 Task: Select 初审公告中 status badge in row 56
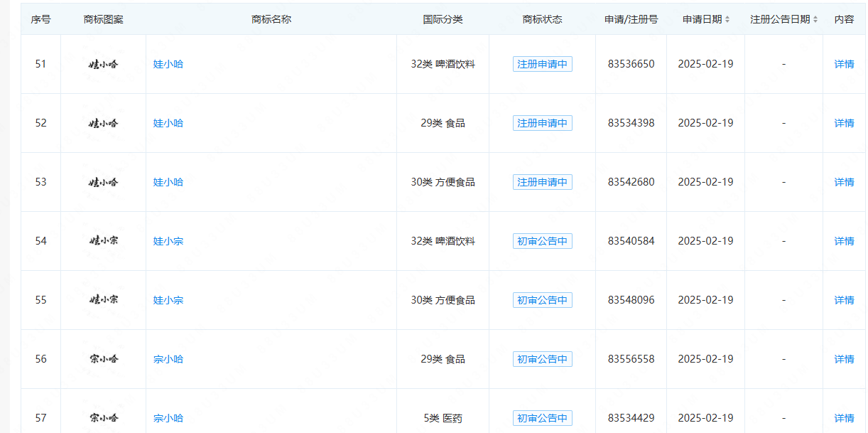click(x=542, y=359)
